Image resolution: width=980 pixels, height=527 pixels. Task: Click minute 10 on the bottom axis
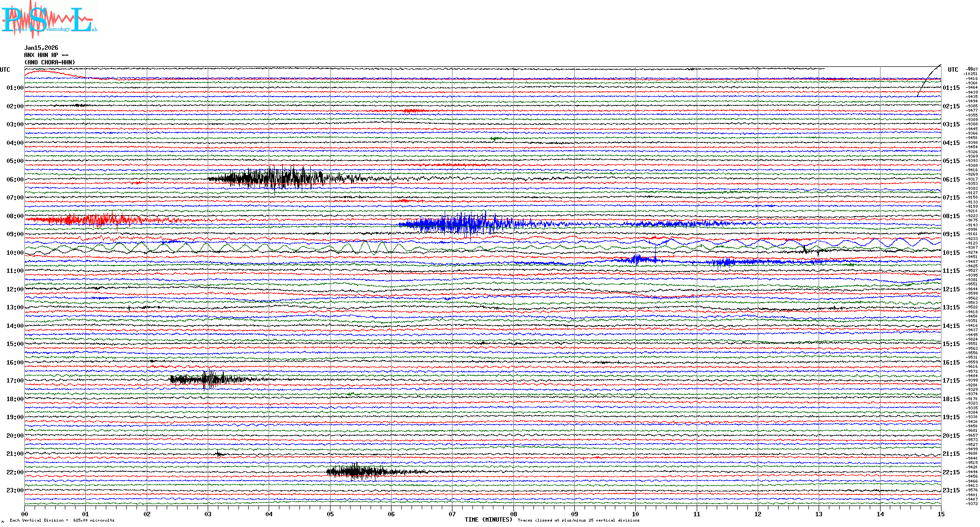635,514
